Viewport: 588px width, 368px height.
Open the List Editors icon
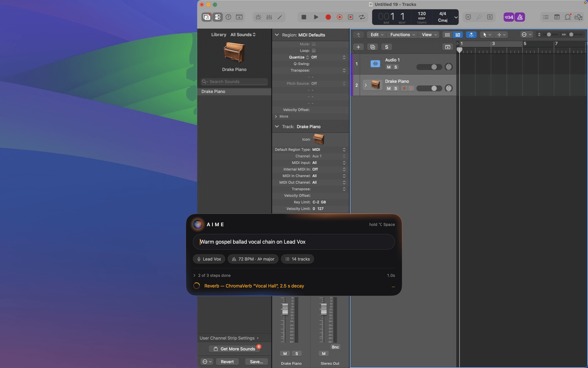click(x=546, y=17)
